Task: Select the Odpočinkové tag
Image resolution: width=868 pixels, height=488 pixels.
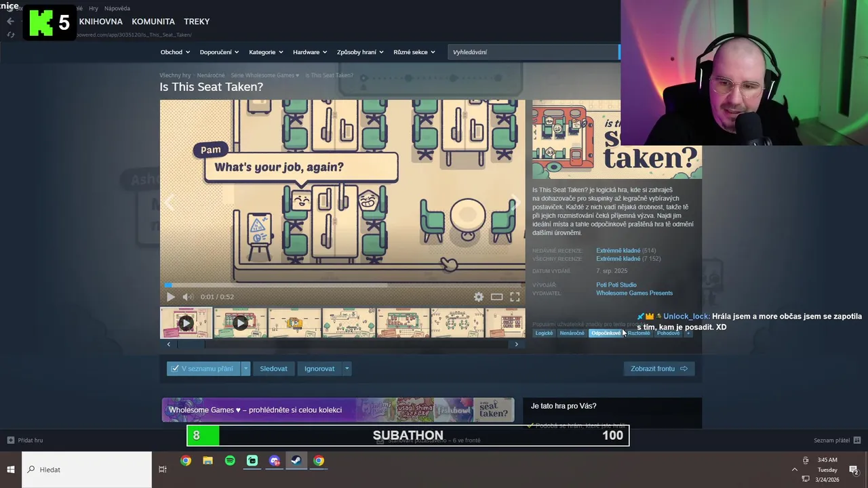Action: click(x=606, y=333)
